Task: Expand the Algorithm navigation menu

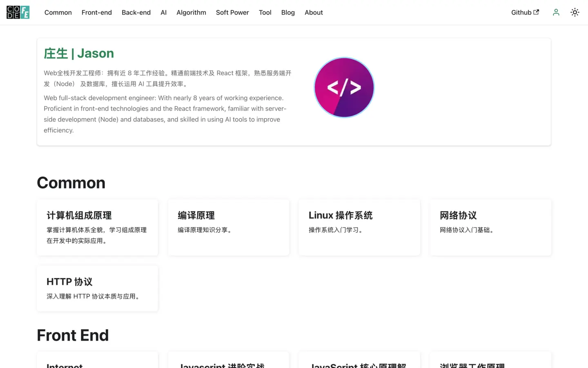Action: point(191,12)
